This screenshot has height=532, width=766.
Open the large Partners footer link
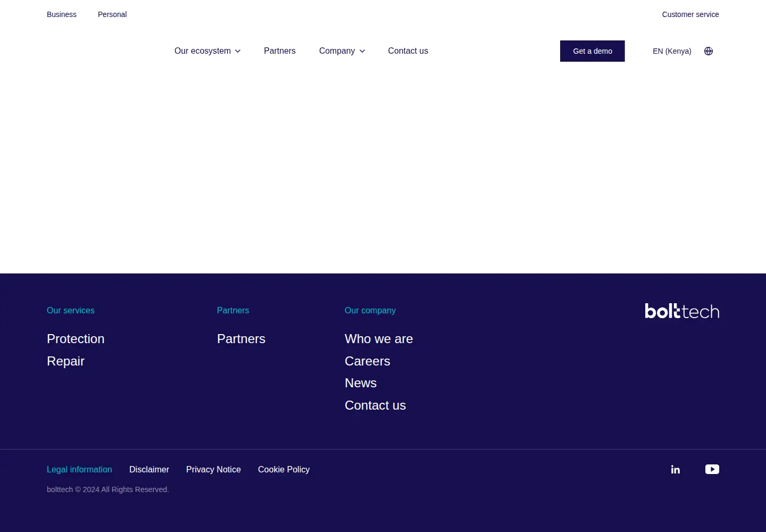pos(241,339)
